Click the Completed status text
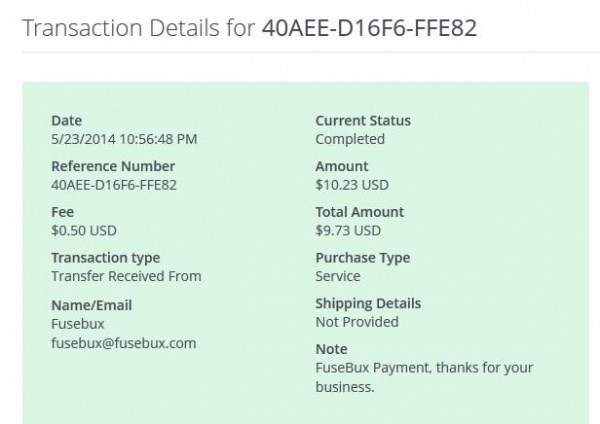 350,139
